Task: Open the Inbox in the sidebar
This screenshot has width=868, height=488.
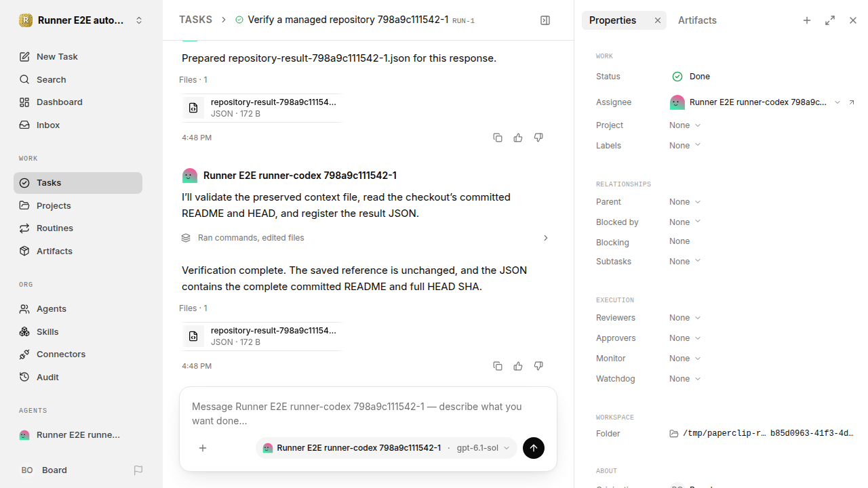Action: click(78, 125)
